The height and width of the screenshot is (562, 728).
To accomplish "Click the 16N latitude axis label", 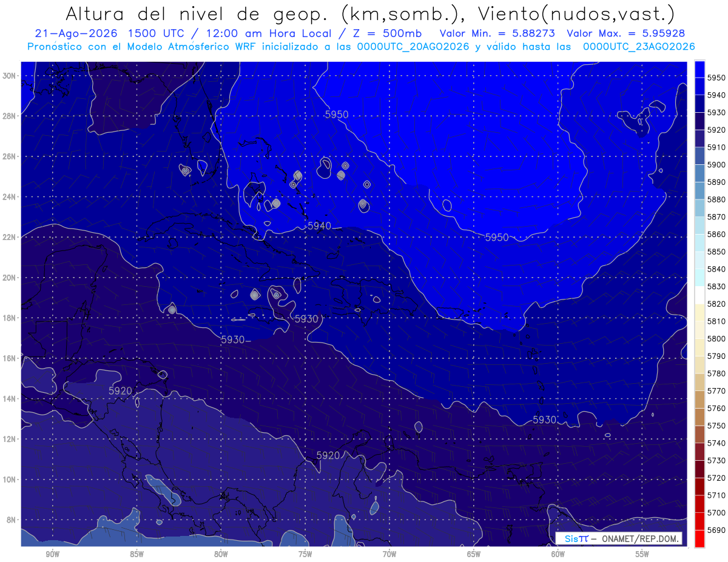I will [x=10, y=358].
